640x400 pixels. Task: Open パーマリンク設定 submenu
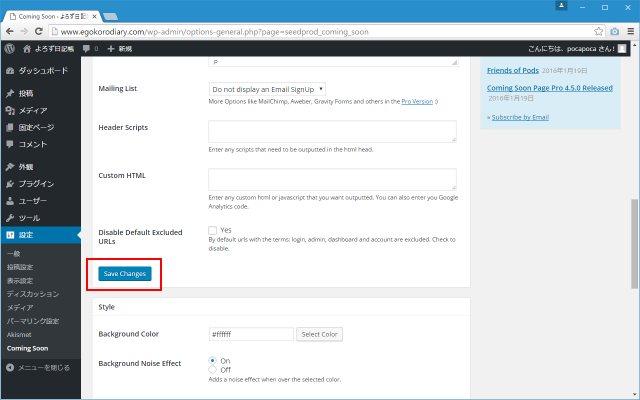click(33, 321)
